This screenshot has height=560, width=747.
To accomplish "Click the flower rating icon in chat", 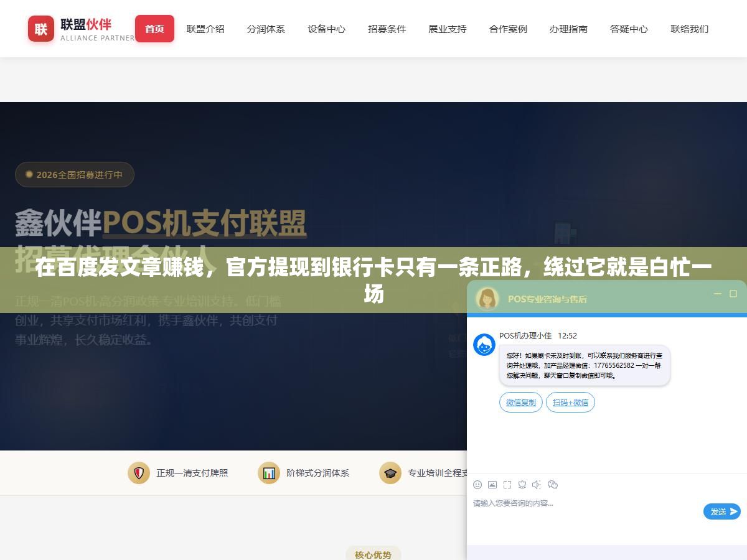I will 522,484.
